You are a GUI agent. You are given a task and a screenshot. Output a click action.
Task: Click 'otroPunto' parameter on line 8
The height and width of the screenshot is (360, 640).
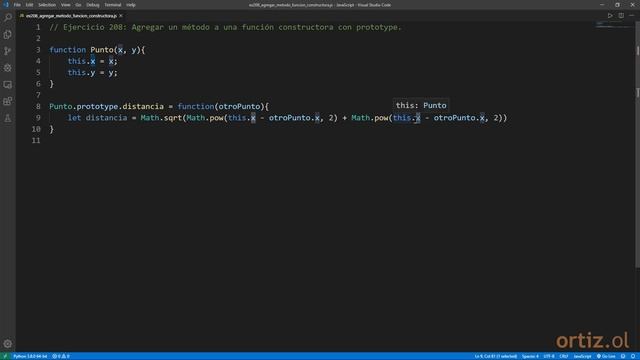[239, 107]
